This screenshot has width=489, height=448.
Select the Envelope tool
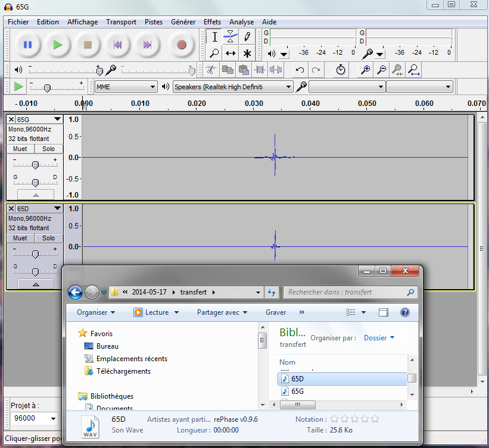pos(231,37)
